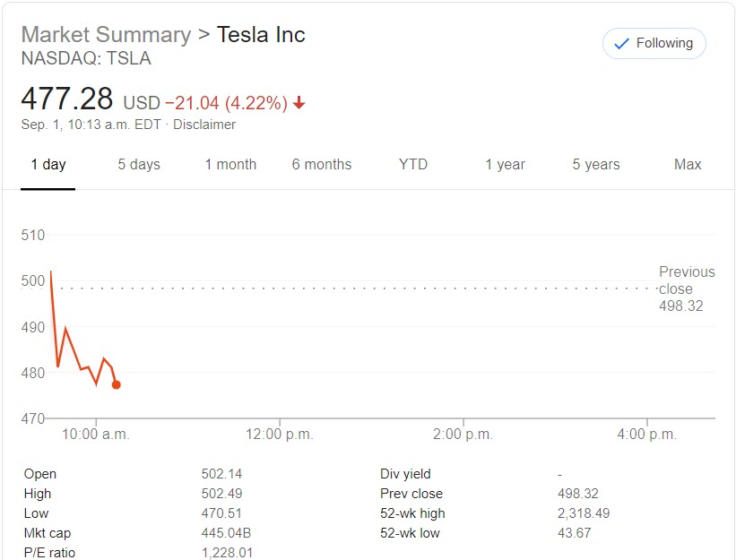This screenshot has width=736, height=560.
Task: Click the red price marker dot on chart
Action: 115,384
